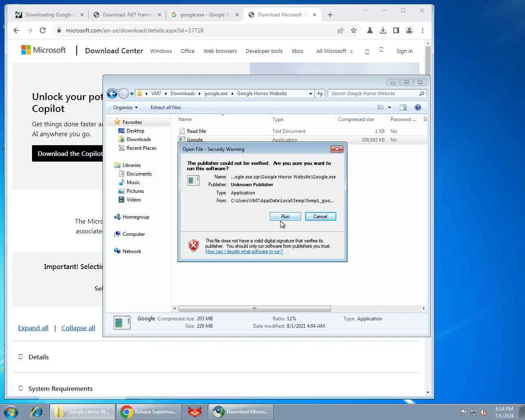Screen dimensions: 525x420
Task: Open Music library
Action: [x=133, y=183]
